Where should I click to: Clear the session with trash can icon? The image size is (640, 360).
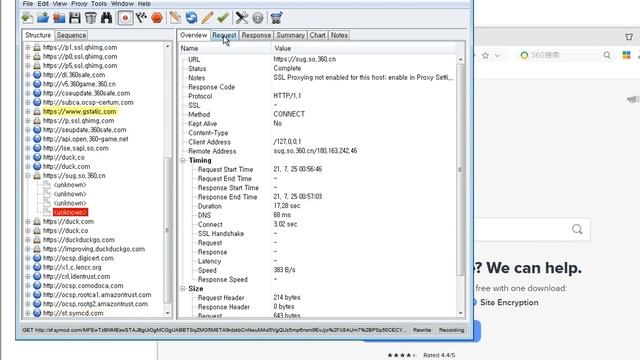[x=91, y=18]
